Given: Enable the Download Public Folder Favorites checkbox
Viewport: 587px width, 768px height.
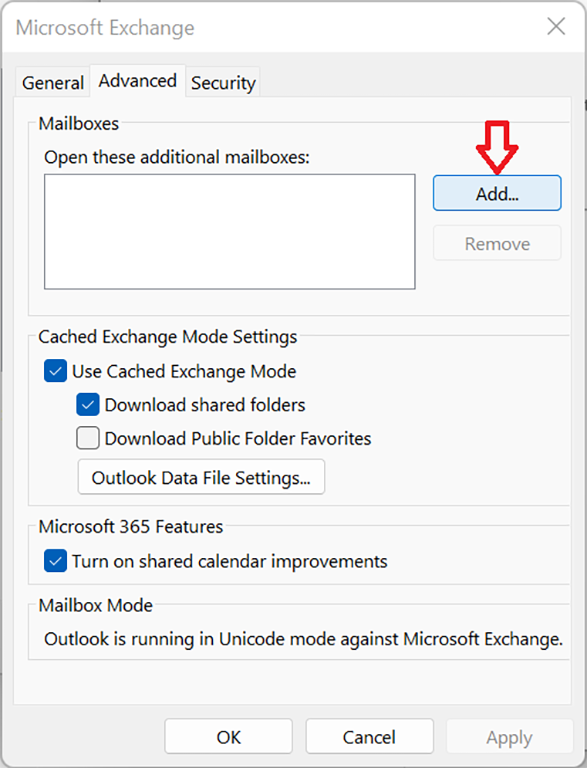Looking at the screenshot, I should [88, 438].
